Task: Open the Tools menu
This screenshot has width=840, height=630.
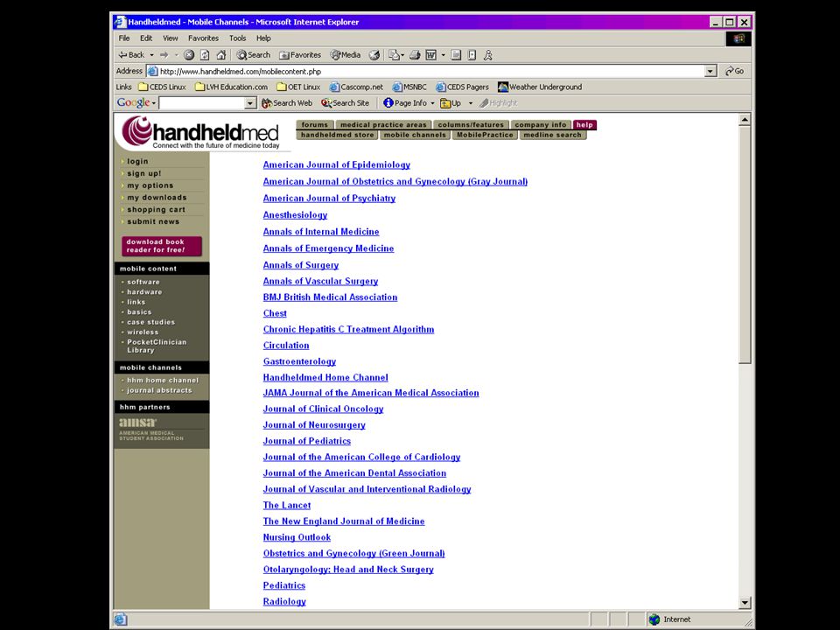Action: click(237, 38)
